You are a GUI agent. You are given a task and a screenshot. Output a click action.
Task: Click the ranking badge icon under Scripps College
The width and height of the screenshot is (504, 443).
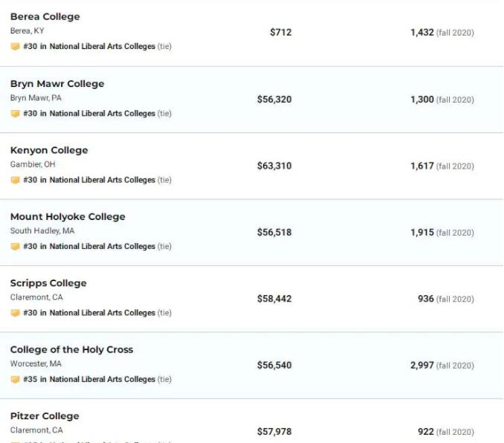point(15,313)
